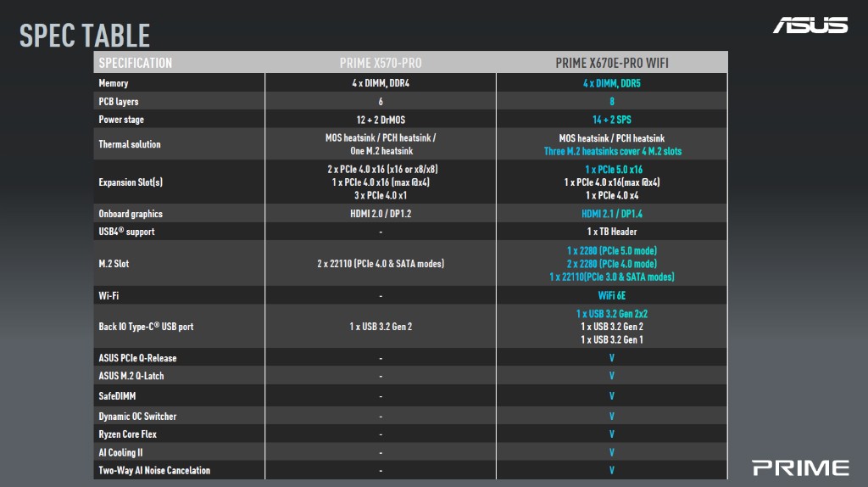
Task: Click the ASUS M.2 Q-Latch check mark
Action: [611, 376]
